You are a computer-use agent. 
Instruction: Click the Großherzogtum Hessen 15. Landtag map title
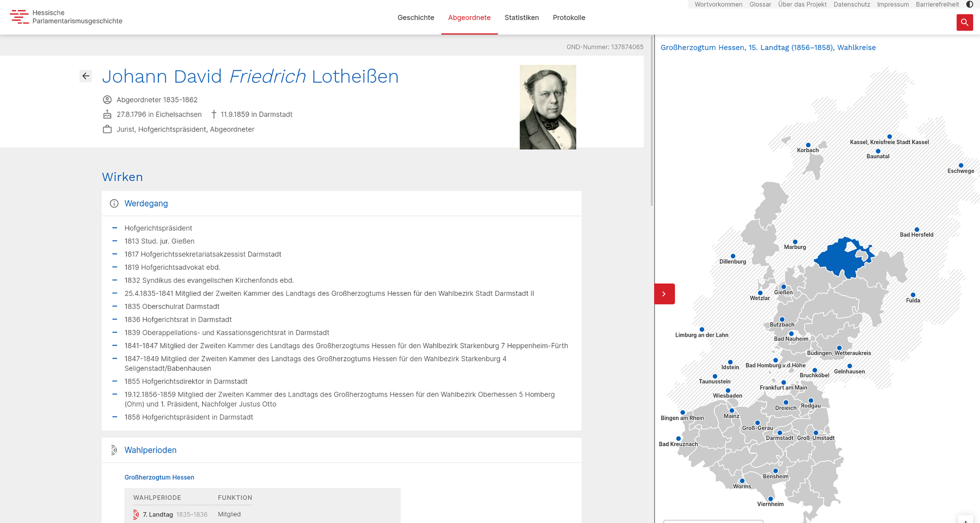[768, 48]
